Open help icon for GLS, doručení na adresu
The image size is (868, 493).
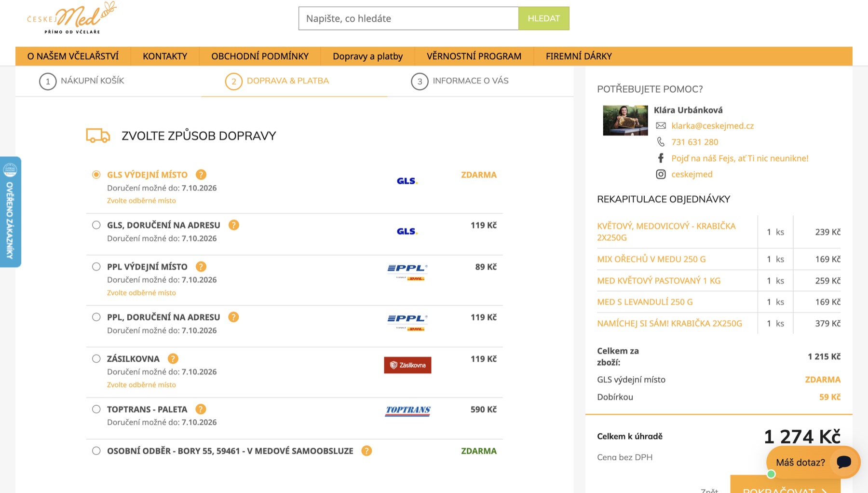coord(234,225)
